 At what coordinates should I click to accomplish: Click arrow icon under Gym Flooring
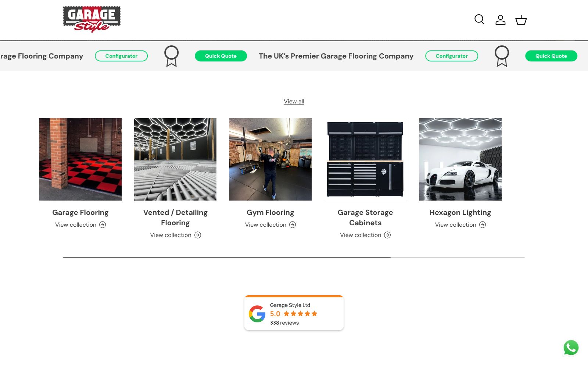[293, 225]
